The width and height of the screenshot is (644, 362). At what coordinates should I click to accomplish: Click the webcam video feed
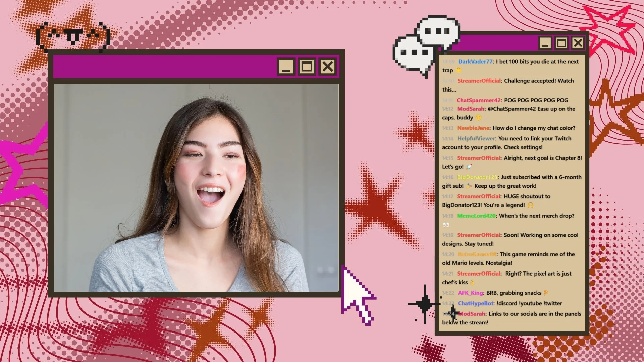tap(196, 188)
